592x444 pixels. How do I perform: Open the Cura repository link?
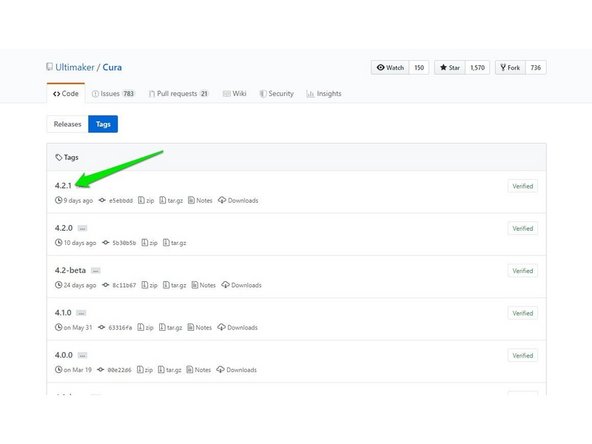pos(112,67)
